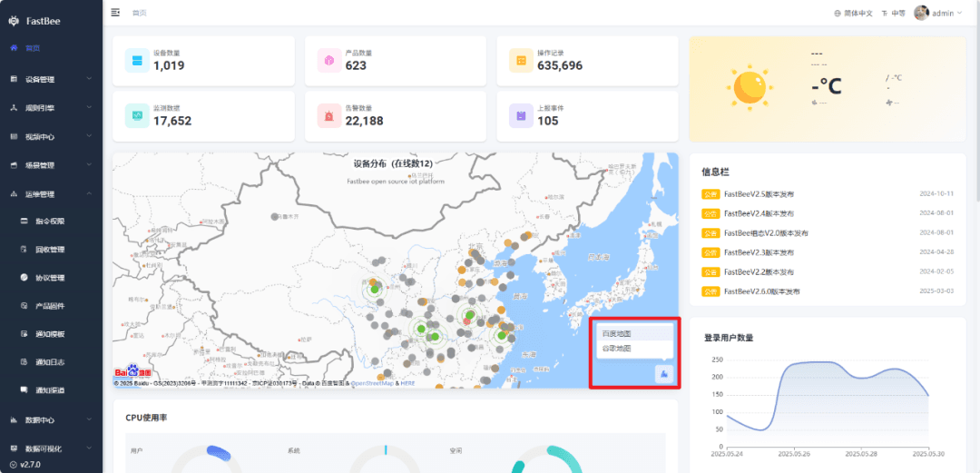
Task: Click the HERE attribution link
Action: pos(407,383)
